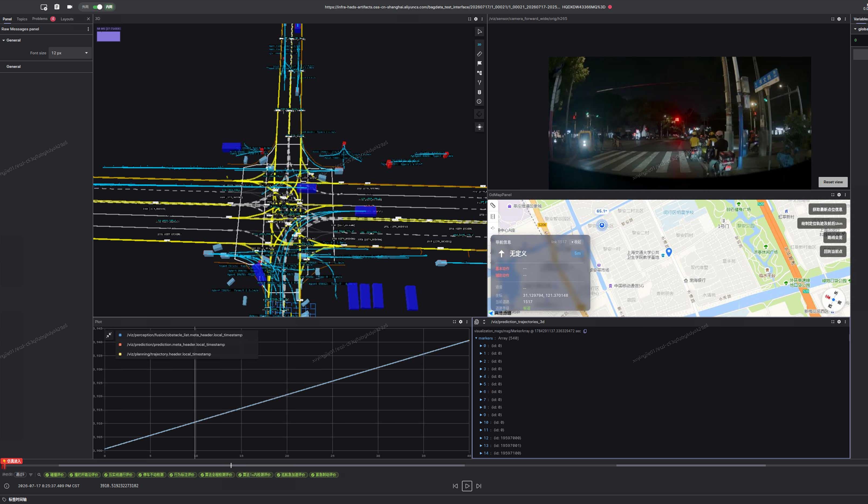Viewport: 868px width, 504px height.
Task: Click the minimize legend icon in the Plot
Action: [x=109, y=335]
